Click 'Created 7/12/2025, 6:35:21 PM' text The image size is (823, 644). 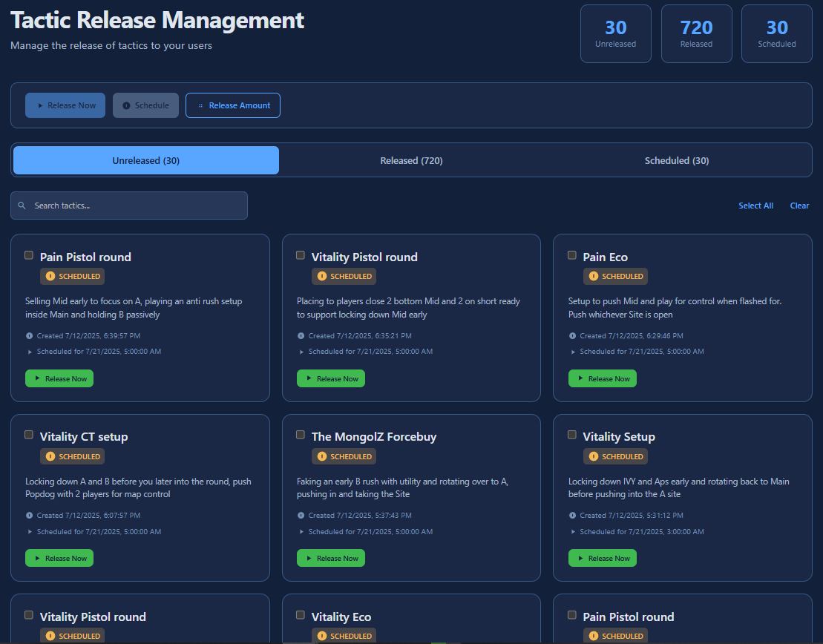coord(359,336)
